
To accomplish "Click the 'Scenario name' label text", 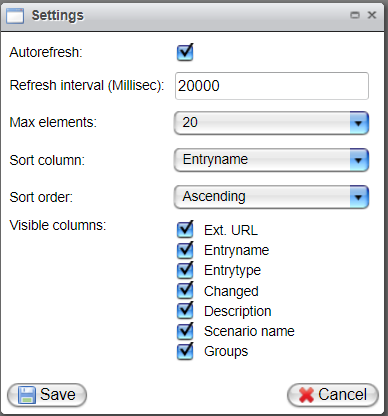I will (x=249, y=331).
